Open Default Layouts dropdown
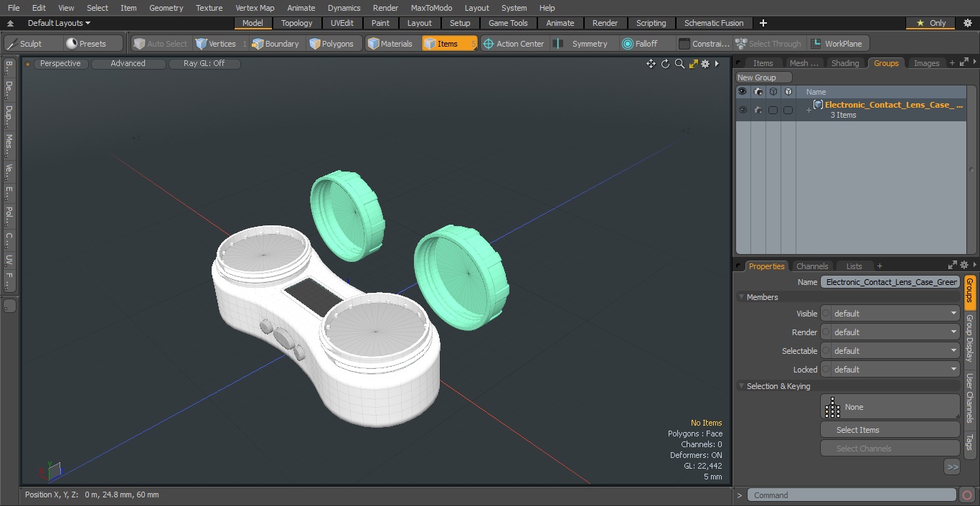Image resolution: width=980 pixels, height=506 pixels. (x=58, y=23)
